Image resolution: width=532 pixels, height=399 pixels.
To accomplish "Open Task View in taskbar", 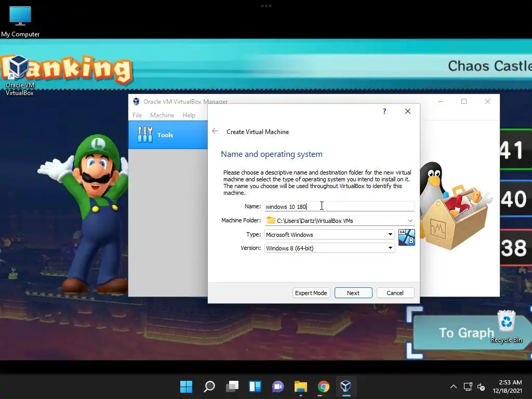I will click(232, 387).
